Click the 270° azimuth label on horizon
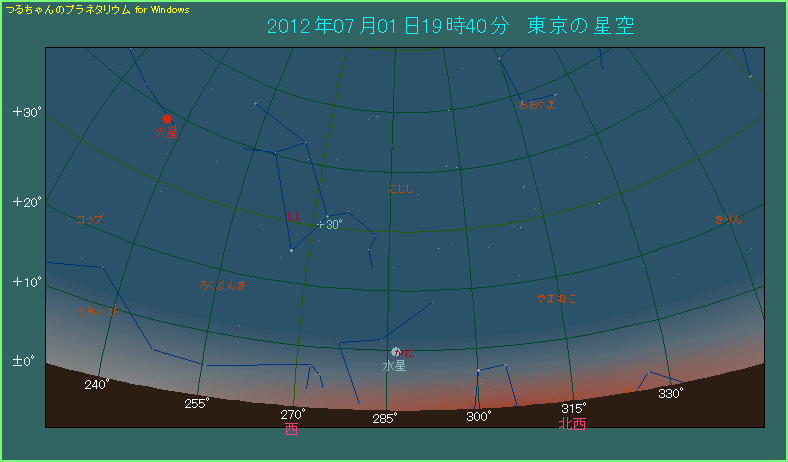Image resolution: width=788 pixels, height=462 pixels. [x=292, y=414]
